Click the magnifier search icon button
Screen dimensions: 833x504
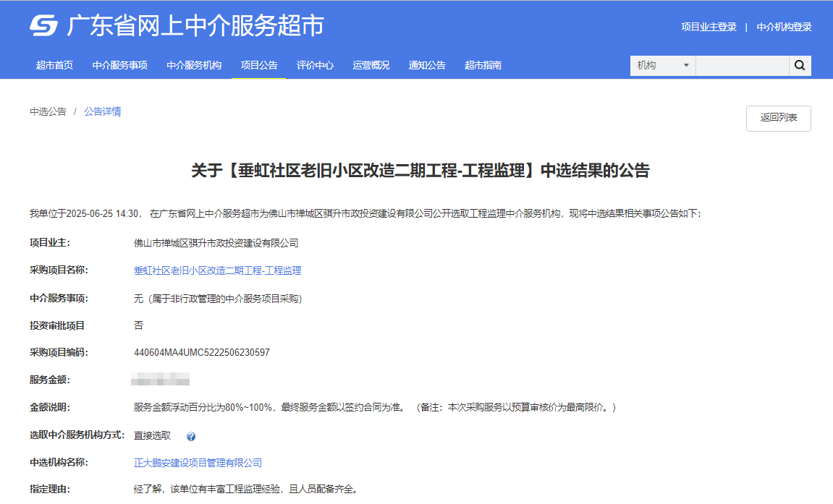pyautogui.click(x=800, y=65)
